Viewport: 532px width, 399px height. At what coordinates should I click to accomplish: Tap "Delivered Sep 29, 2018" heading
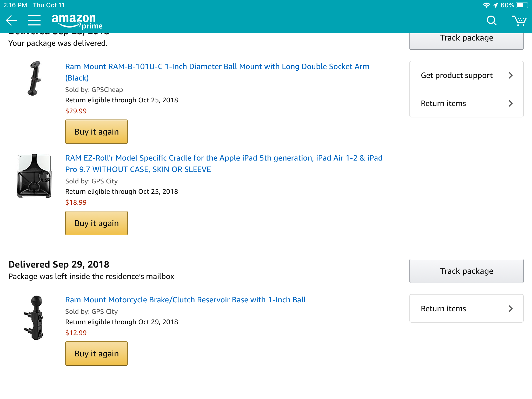pyautogui.click(x=59, y=264)
